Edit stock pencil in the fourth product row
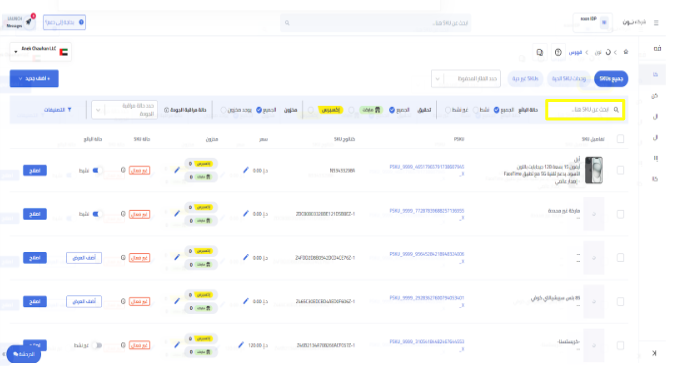675x370 pixels. click(x=177, y=301)
